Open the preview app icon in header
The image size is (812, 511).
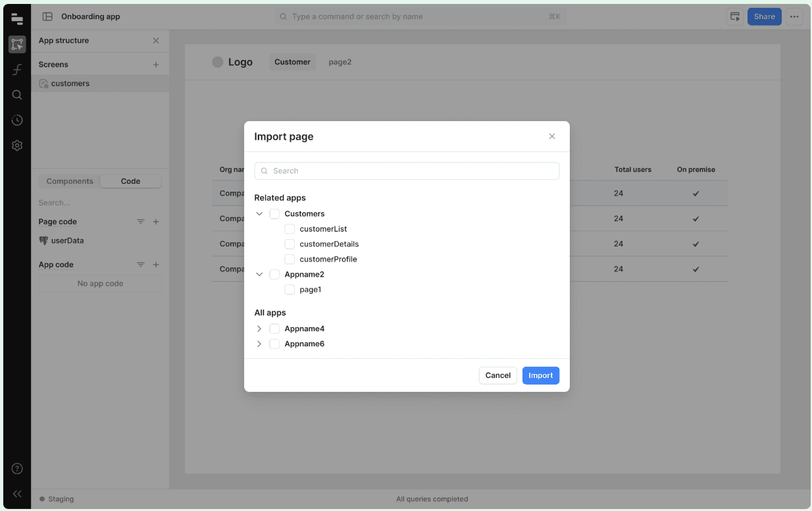click(x=735, y=16)
